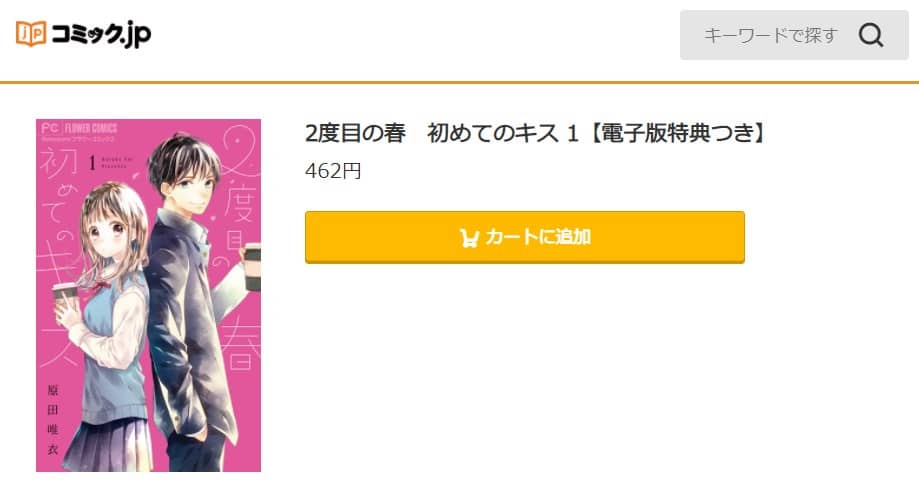Open the コミック.jp home logo text
This screenshot has width=919, height=493.
[x=101, y=34]
